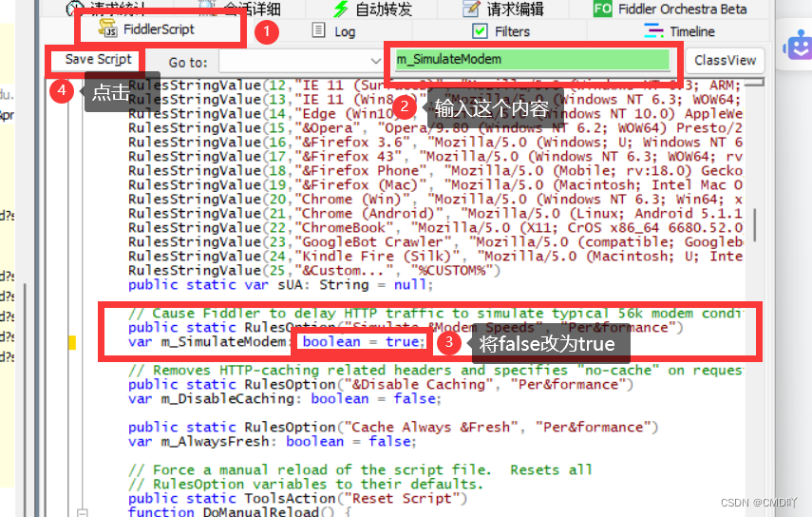Image resolution: width=812 pixels, height=517 pixels.
Task: Open the 请求编辑 tab
Action: [502, 9]
